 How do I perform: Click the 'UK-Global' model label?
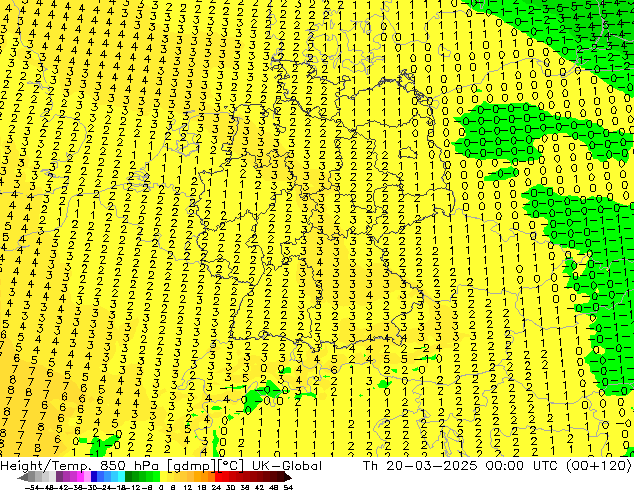point(287,466)
